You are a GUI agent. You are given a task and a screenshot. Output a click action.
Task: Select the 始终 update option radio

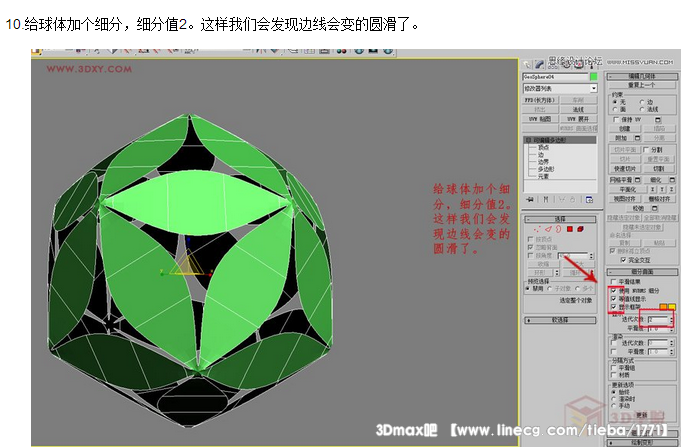(614, 392)
